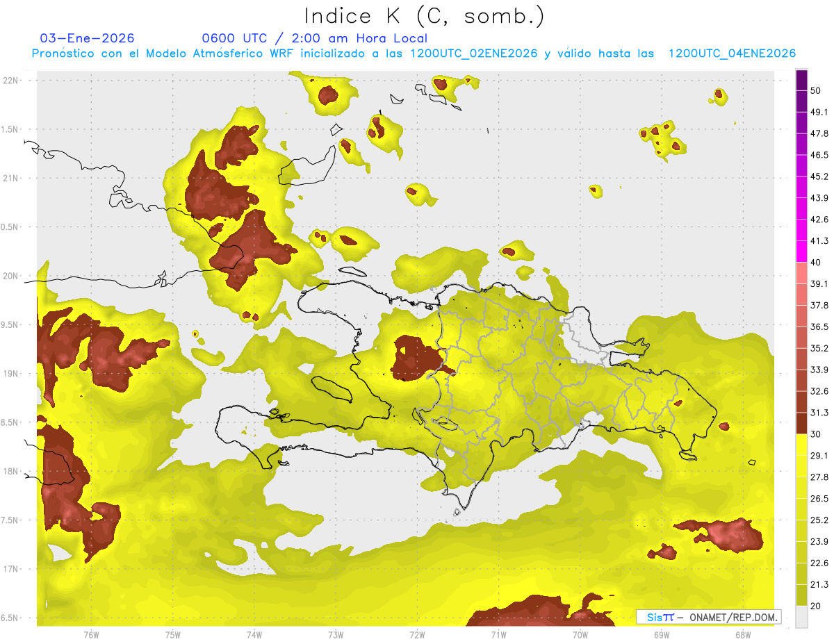This screenshot has width=834, height=644.
Task: Click the color bar value "42.6"
Action: click(x=819, y=220)
